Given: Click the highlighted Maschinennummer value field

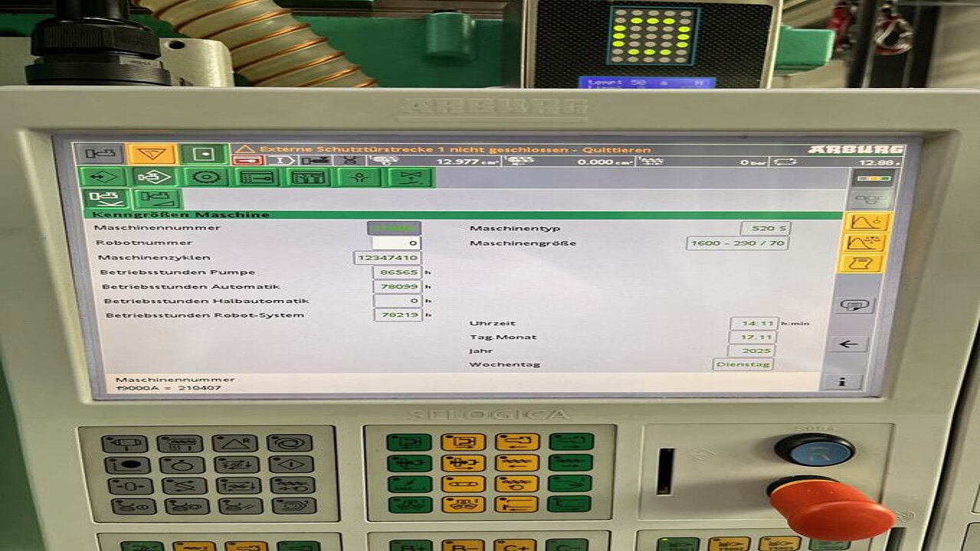Looking at the screenshot, I should (394, 228).
